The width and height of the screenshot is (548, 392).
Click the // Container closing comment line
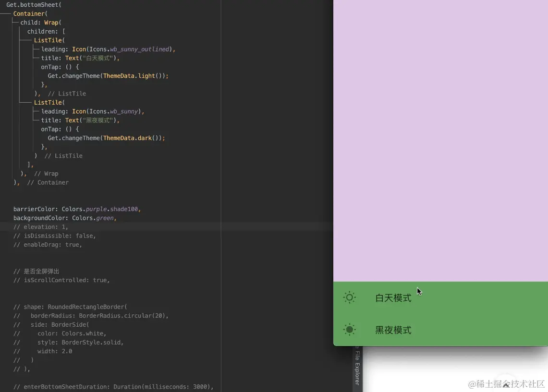pos(41,182)
